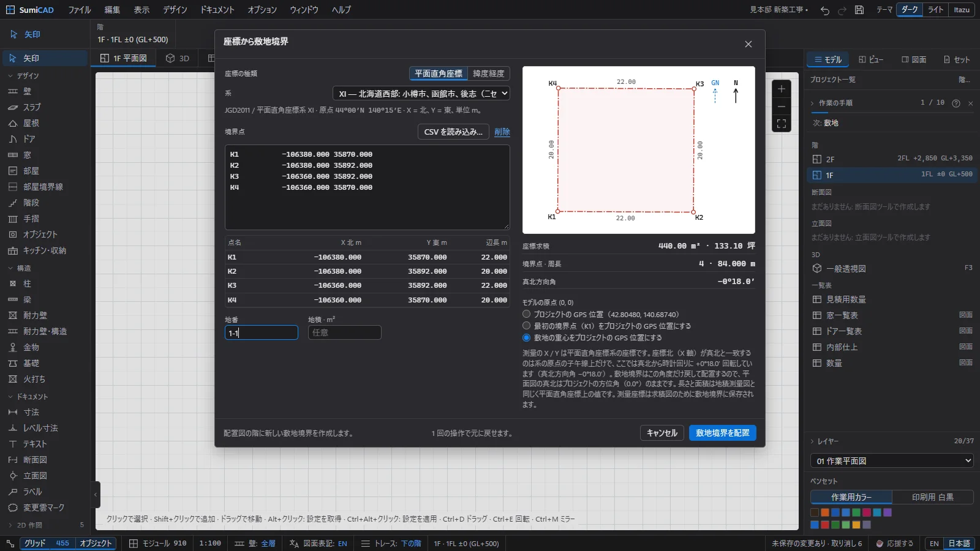
Task: Click the undo arrow icon in title bar
Action: pos(825,10)
